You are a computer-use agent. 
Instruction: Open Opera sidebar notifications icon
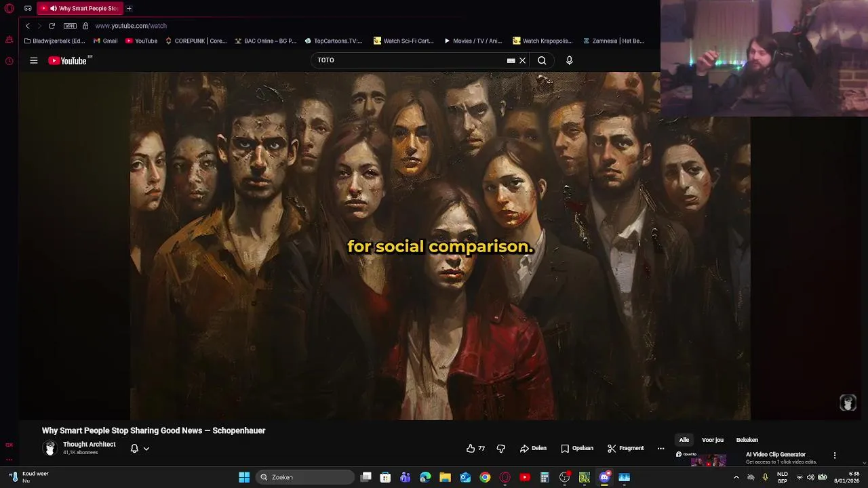coord(9,40)
